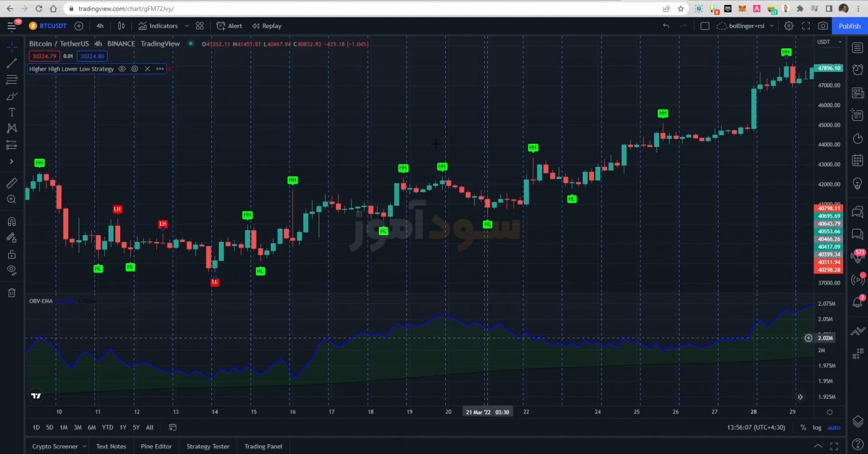Open the Fibonacci/gann tools group

(12, 79)
